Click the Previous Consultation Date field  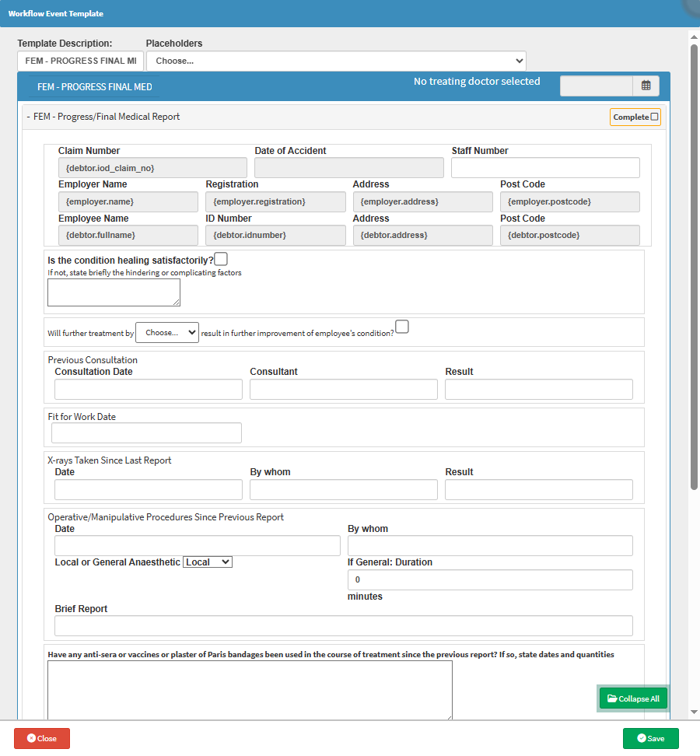click(x=149, y=389)
